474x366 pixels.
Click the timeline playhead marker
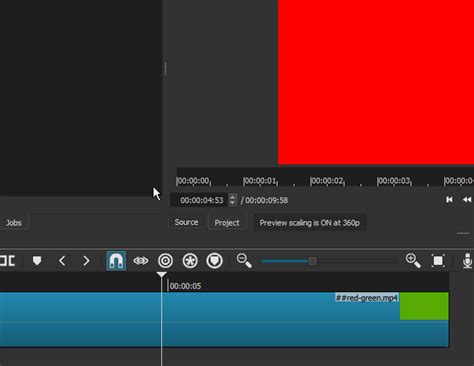[x=161, y=275]
